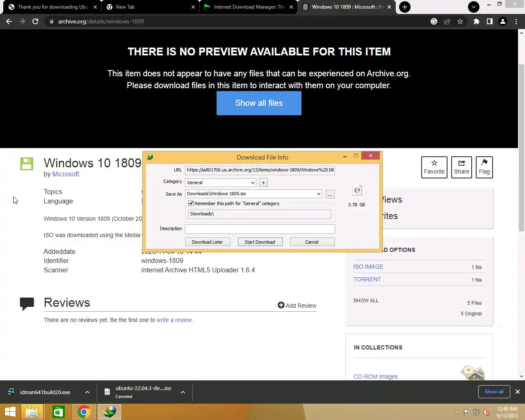Browse save location with ellipsis button

330,194
